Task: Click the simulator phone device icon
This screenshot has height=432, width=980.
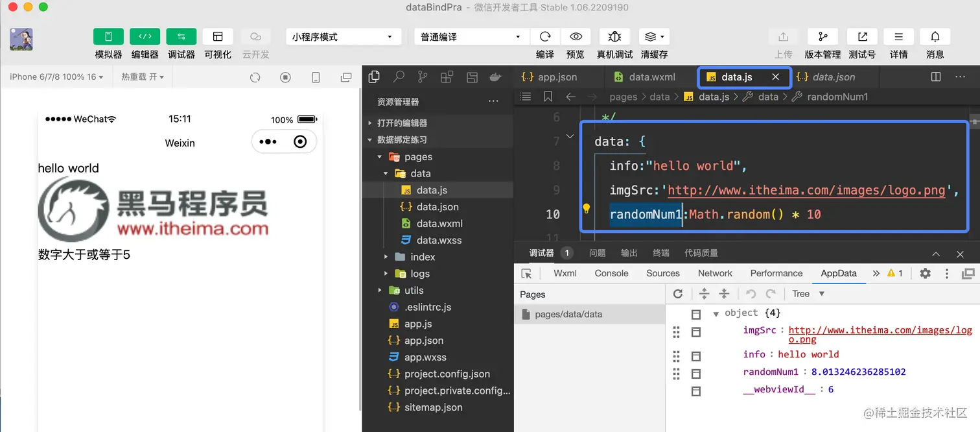Action: click(316, 78)
